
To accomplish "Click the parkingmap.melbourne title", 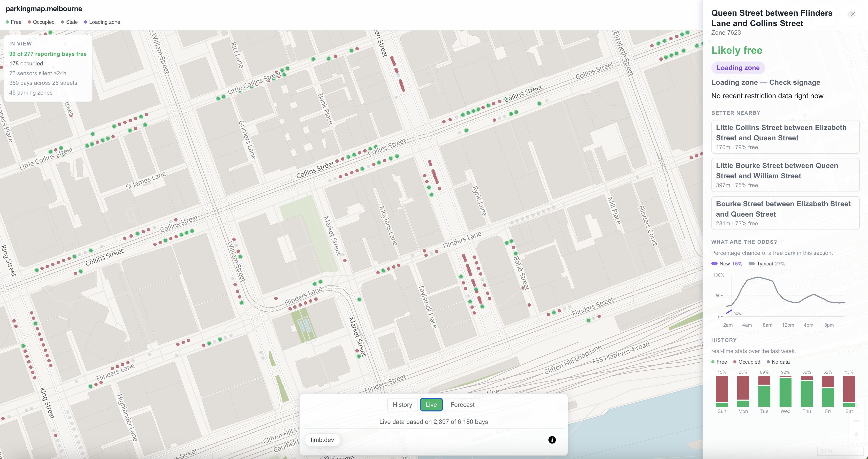I will pyautogui.click(x=44, y=9).
